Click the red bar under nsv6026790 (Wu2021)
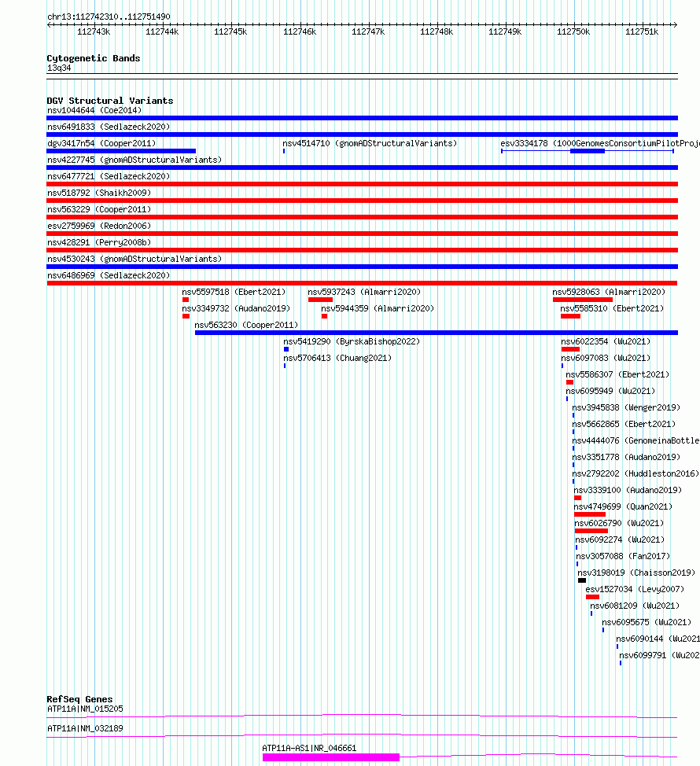 591,531
